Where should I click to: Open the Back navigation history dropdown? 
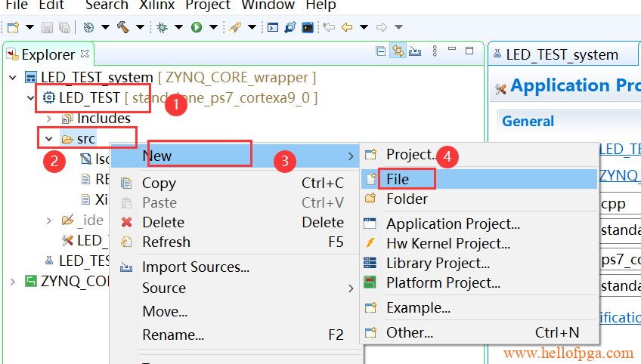[364, 27]
